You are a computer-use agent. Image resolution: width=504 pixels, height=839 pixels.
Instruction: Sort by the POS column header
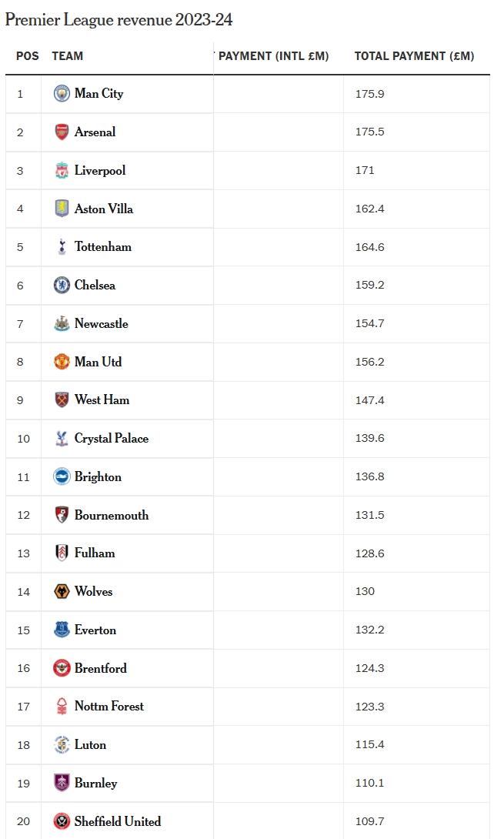click(28, 56)
